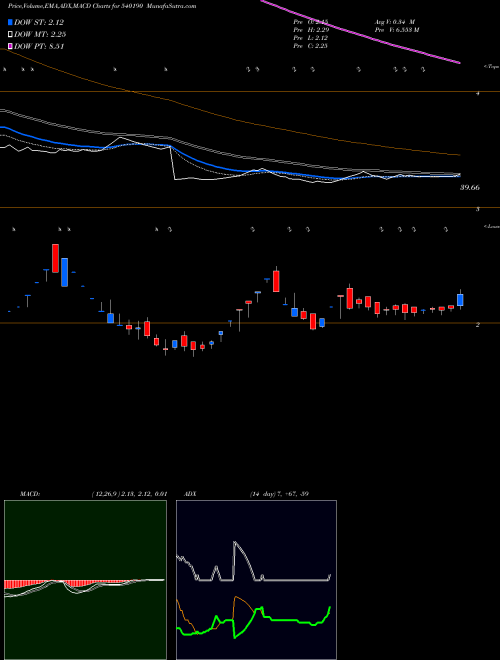Select the 'DOW PT: 8.51' legend text
This screenshot has width=500, height=660.
coord(39,47)
